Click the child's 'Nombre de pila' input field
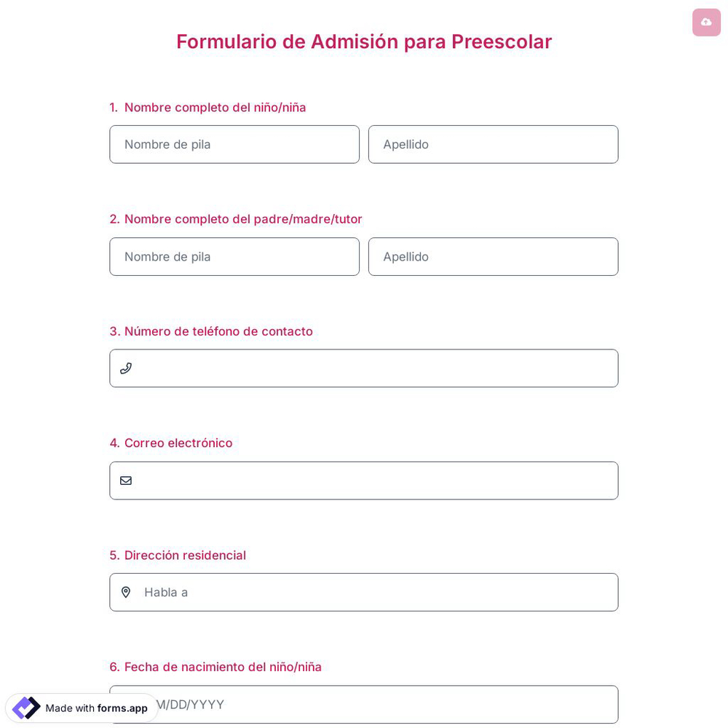The height and width of the screenshot is (728, 728). pyautogui.click(x=234, y=144)
